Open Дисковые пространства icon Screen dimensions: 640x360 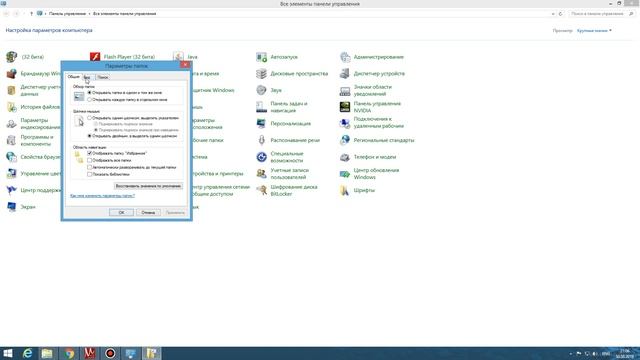pyautogui.click(x=261, y=73)
